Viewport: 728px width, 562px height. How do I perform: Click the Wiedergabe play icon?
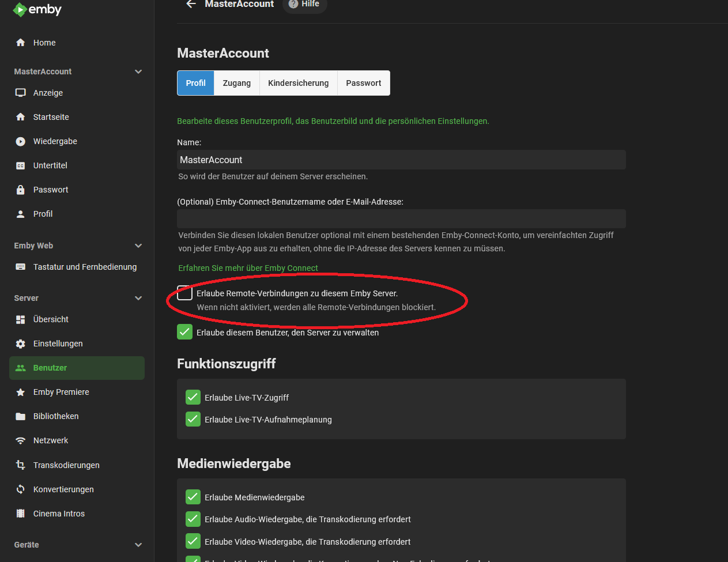tap(21, 141)
